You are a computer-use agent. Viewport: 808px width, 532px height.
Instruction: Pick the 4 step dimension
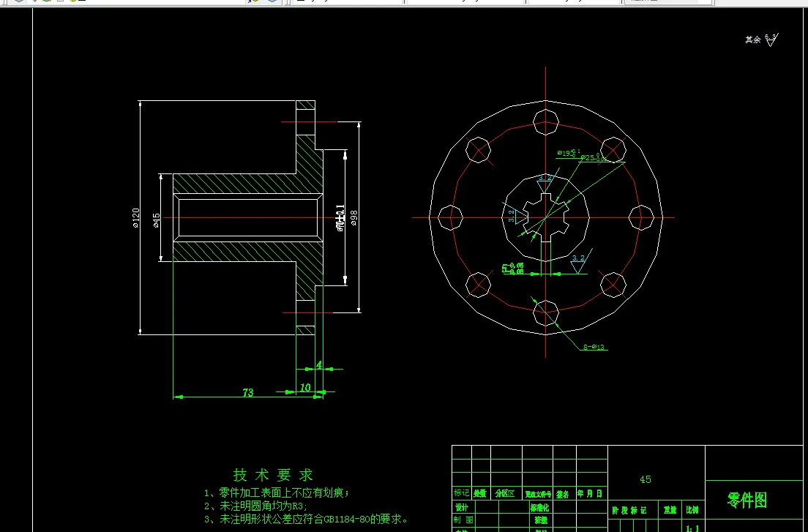(x=319, y=364)
